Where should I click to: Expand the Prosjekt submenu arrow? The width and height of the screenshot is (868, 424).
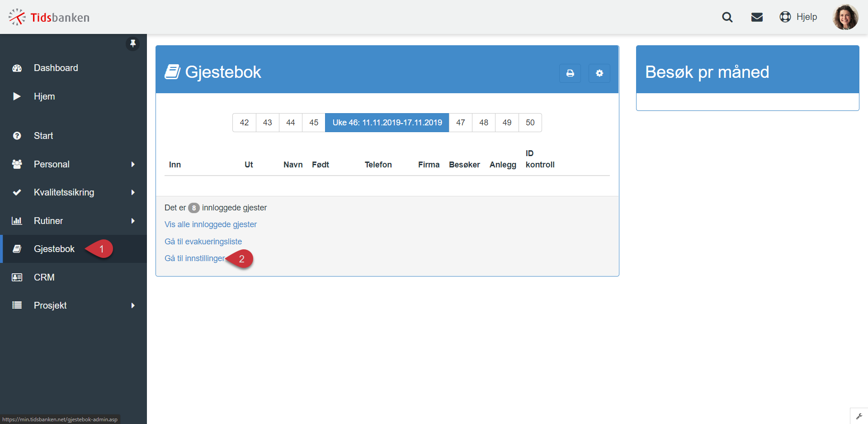(x=133, y=305)
